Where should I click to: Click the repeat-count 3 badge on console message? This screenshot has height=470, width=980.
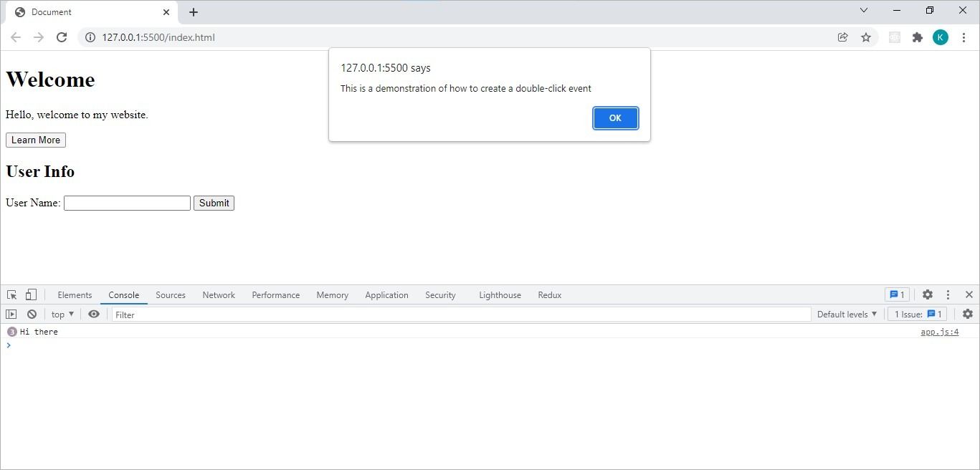(x=11, y=332)
